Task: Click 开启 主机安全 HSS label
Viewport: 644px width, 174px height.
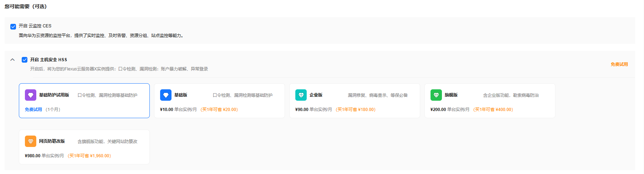Action: point(49,60)
